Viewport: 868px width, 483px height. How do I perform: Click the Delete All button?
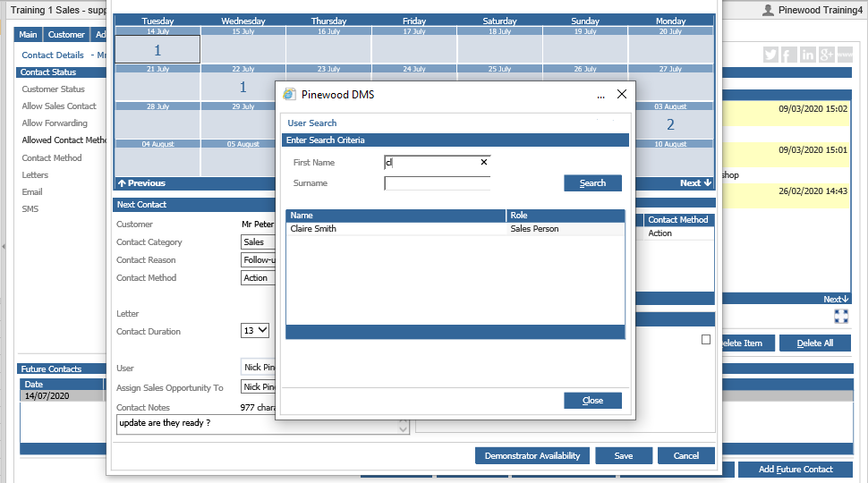point(815,343)
